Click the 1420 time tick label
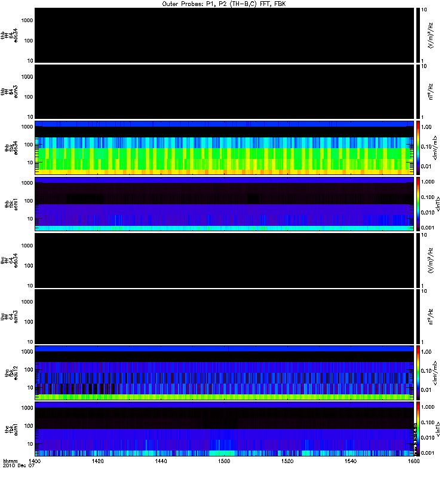 (x=97, y=461)
